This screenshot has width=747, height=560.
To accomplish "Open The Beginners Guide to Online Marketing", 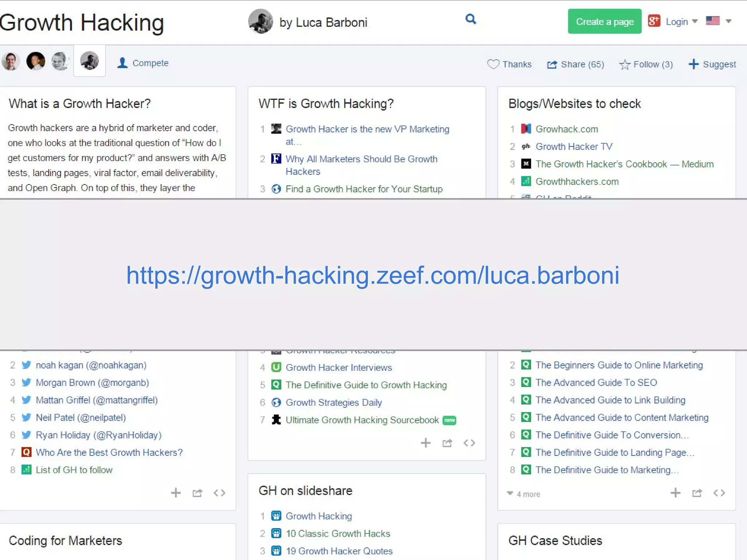I will pyautogui.click(x=619, y=365).
